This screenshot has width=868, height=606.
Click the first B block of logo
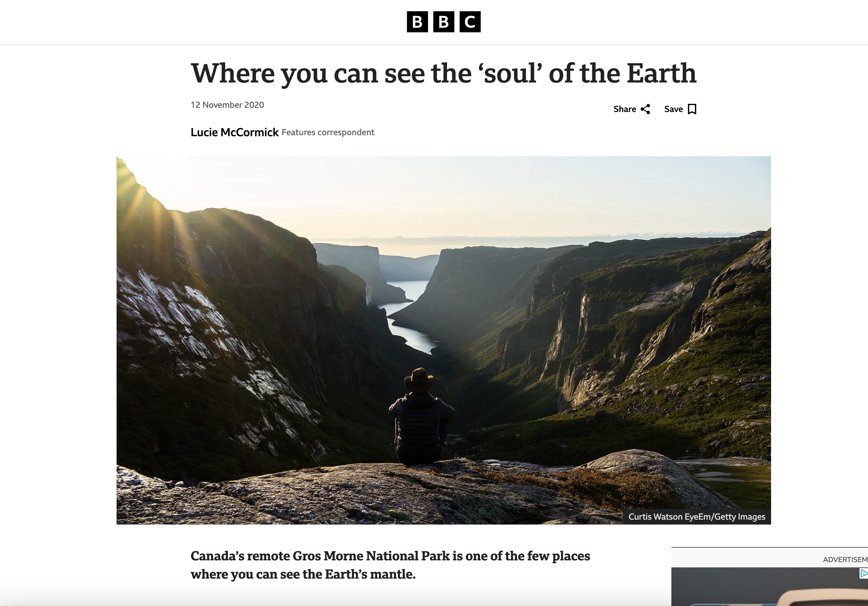(417, 22)
